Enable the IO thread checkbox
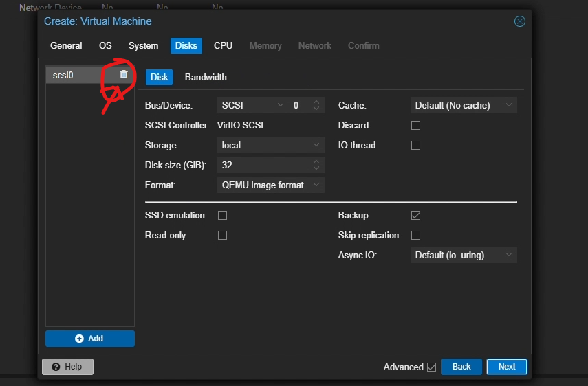The width and height of the screenshot is (588, 386). click(x=415, y=146)
